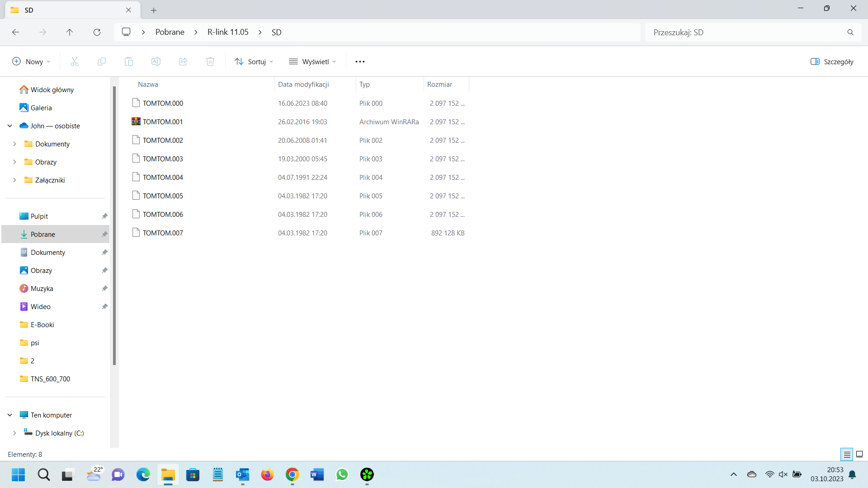Select file TOMTOM.006

163,215
